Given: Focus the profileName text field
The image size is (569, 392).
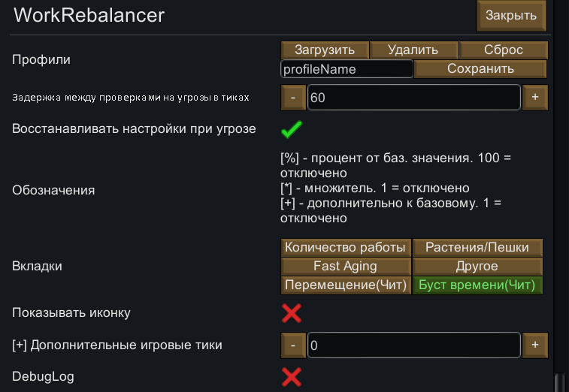Looking at the screenshot, I should [347, 69].
